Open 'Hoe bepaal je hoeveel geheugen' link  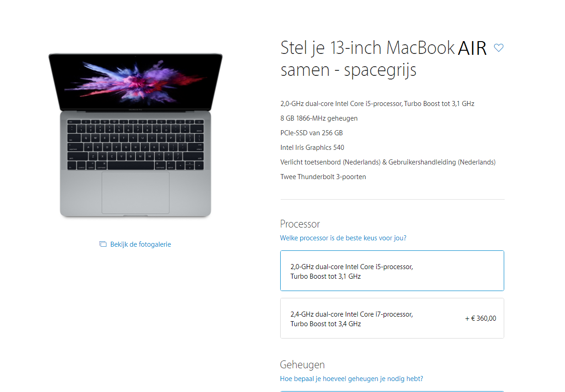352,379
